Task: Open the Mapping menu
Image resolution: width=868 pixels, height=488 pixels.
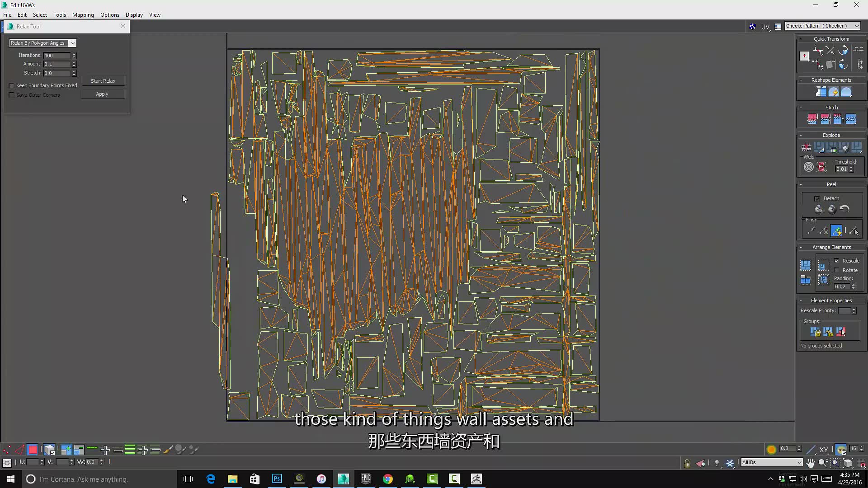Action: tap(83, 15)
